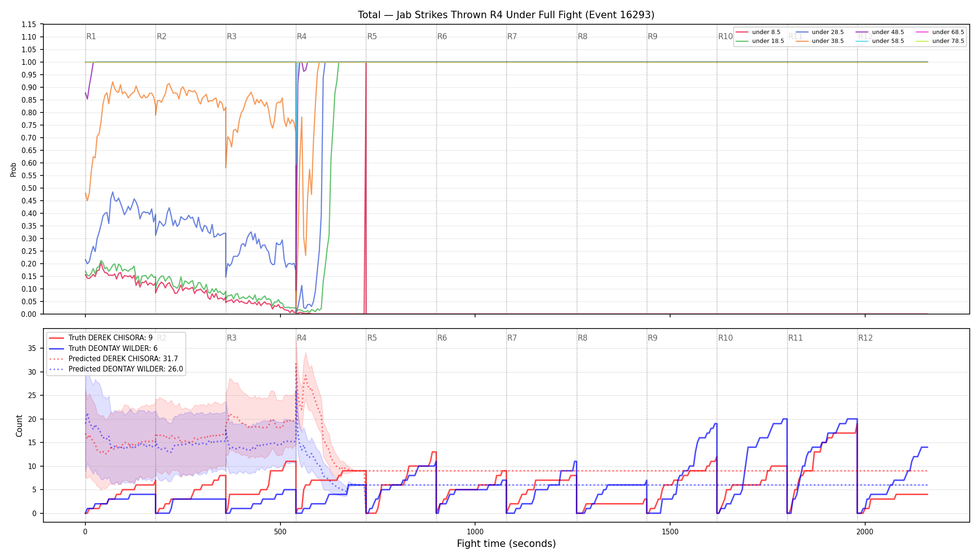Click the 2000 tick on the fight time axis

(865, 532)
